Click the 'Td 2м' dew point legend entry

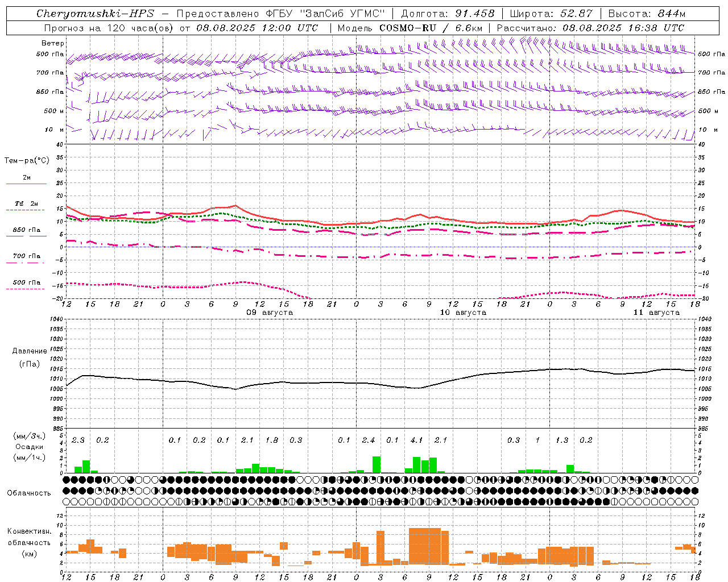(x=26, y=203)
